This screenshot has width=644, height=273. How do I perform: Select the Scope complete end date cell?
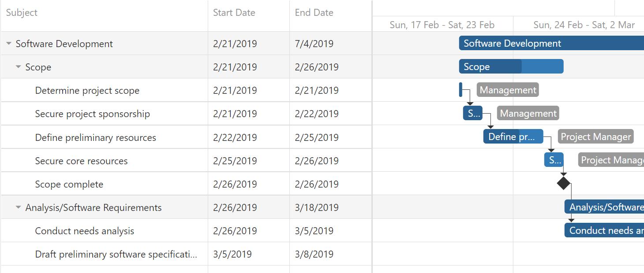coord(317,184)
